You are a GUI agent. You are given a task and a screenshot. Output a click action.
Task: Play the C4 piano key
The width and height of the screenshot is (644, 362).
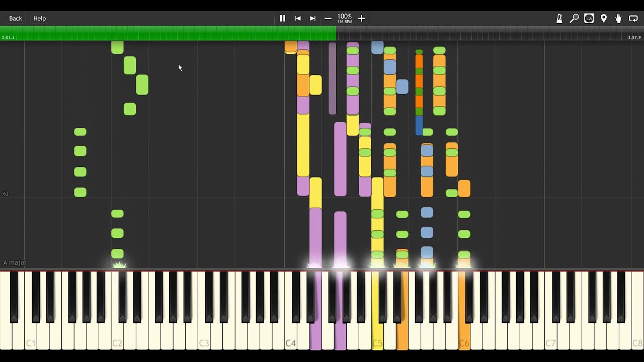click(290, 337)
